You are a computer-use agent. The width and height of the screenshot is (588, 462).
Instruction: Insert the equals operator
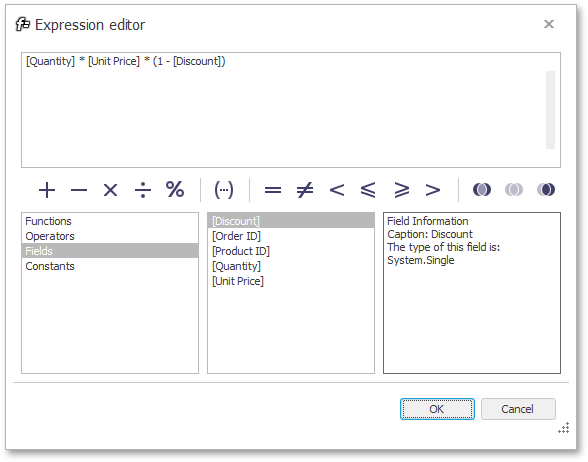pos(273,190)
